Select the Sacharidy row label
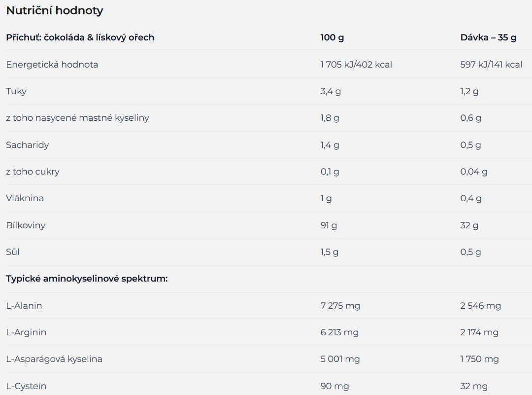 (28, 145)
